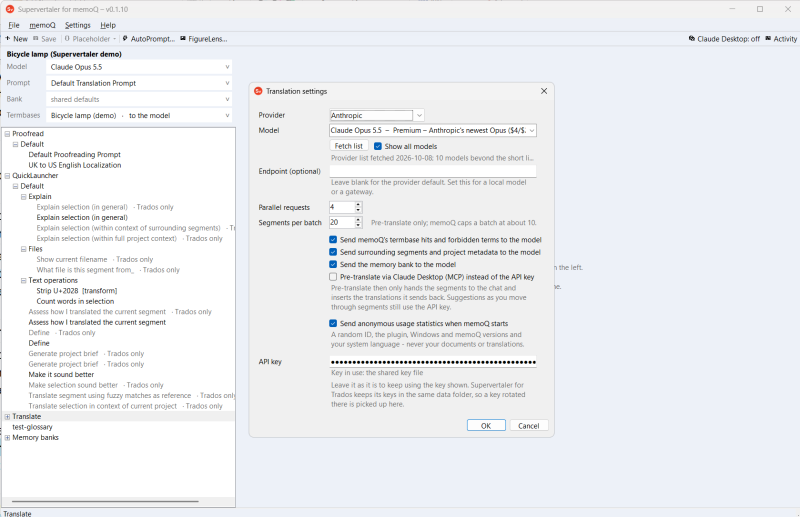Decrease Parallel requests with down arrow
This screenshot has width=800, height=517.
pos(358,210)
